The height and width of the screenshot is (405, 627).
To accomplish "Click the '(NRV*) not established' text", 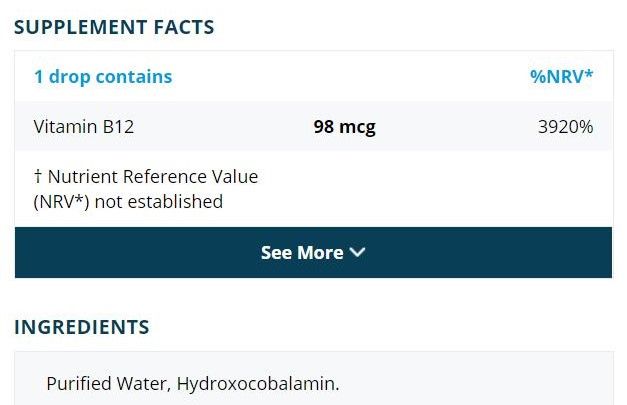I will tap(128, 201).
